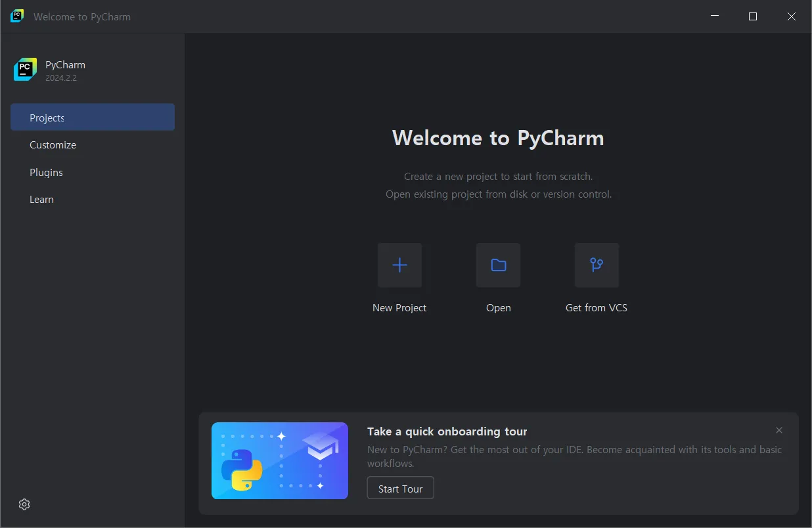Minimize the Welcome to PyCharm window

point(715,16)
